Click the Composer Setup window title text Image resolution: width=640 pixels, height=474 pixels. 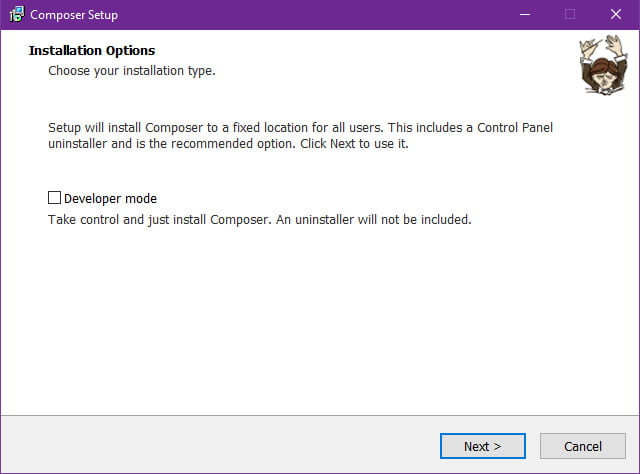point(74,15)
